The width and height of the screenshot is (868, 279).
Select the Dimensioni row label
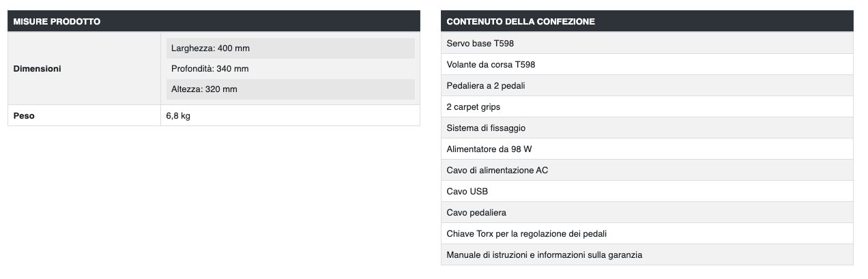coord(38,69)
